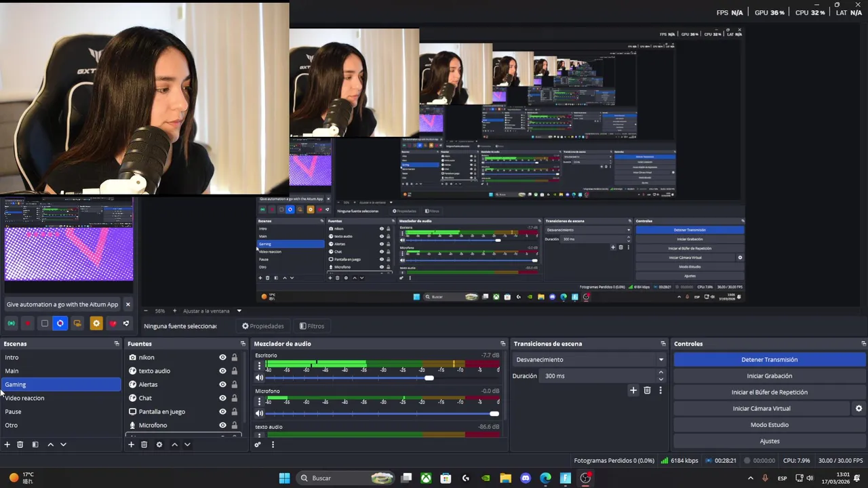Select the Otro scene
Screen dimensions: 868x488
point(61,425)
